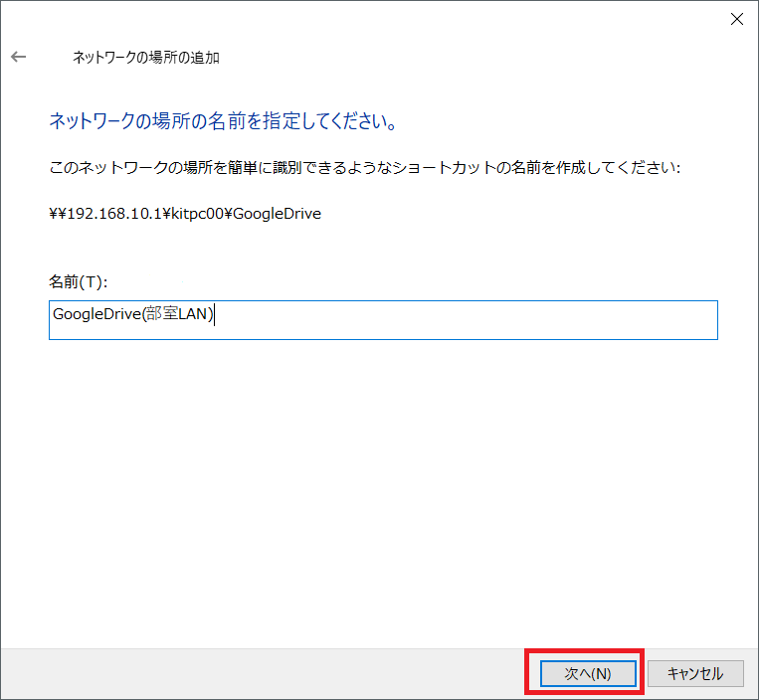The width and height of the screenshot is (759, 700).
Task: Click the word GoogleDrive inside the name field
Action: (x=95, y=314)
